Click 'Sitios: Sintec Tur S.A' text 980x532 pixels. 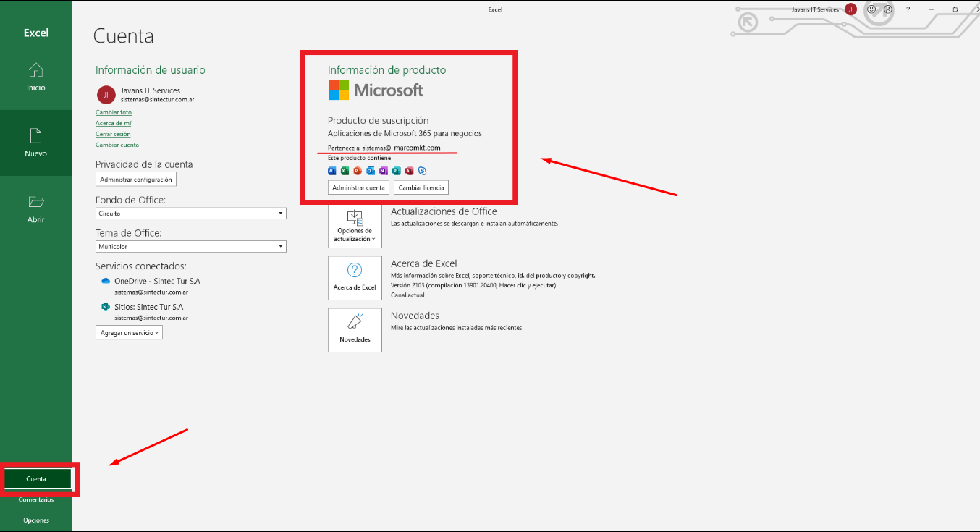tap(149, 307)
